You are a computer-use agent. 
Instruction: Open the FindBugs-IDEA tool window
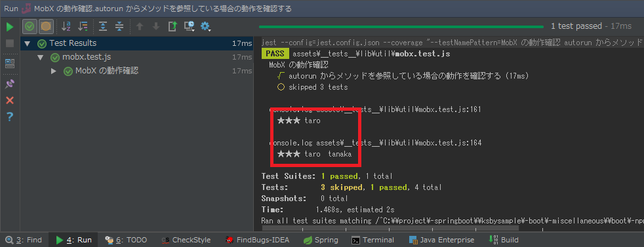[x=257, y=240]
